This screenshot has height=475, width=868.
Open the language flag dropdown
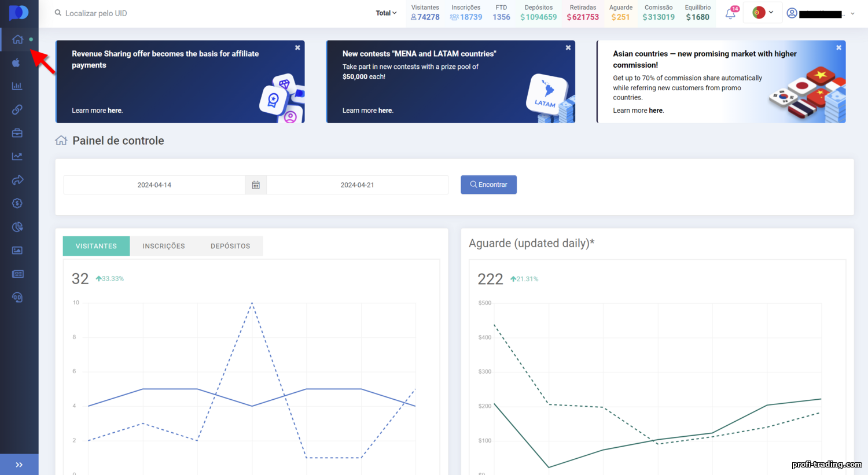click(x=763, y=12)
